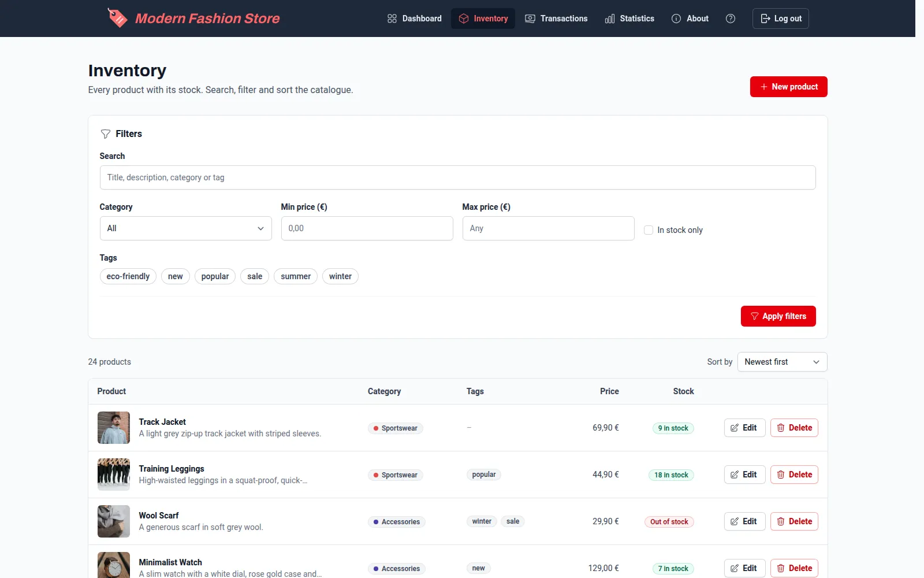Screen dimensions: 924x578
Task: Edit the Training Leggings product
Action: tap(745, 475)
